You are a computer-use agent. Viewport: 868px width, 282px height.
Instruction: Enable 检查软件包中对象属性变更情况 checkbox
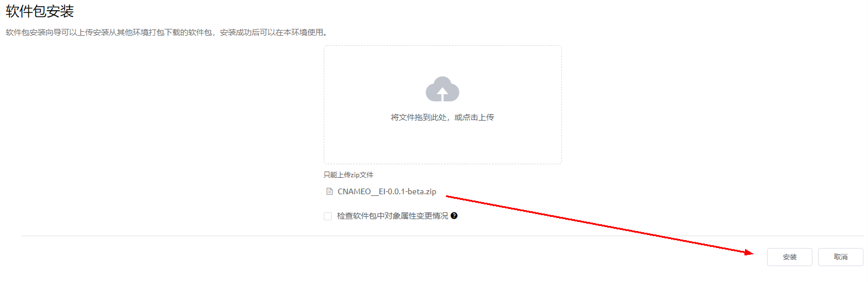pyautogui.click(x=328, y=216)
